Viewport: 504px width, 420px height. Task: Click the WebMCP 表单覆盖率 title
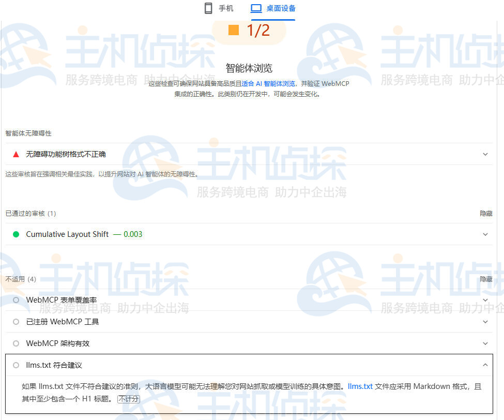click(x=62, y=299)
